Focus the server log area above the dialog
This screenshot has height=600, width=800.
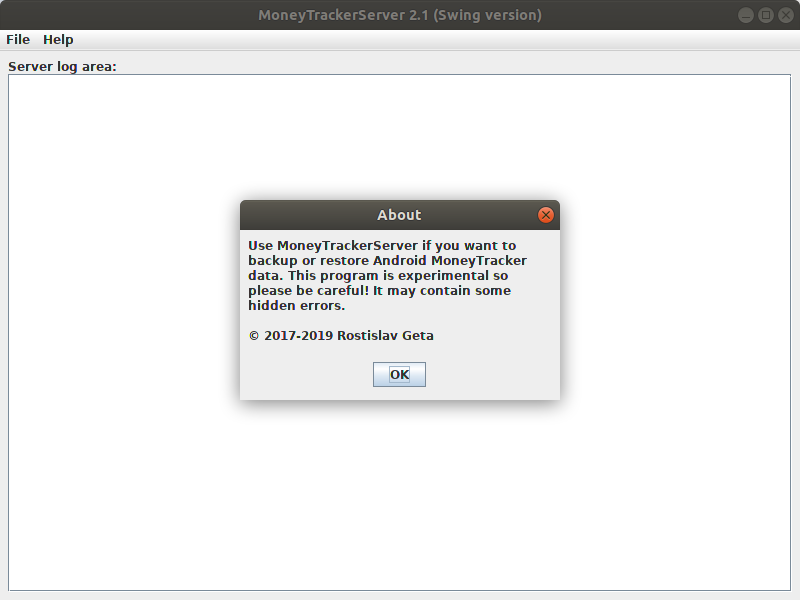pyautogui.click(x=399, y=137)
